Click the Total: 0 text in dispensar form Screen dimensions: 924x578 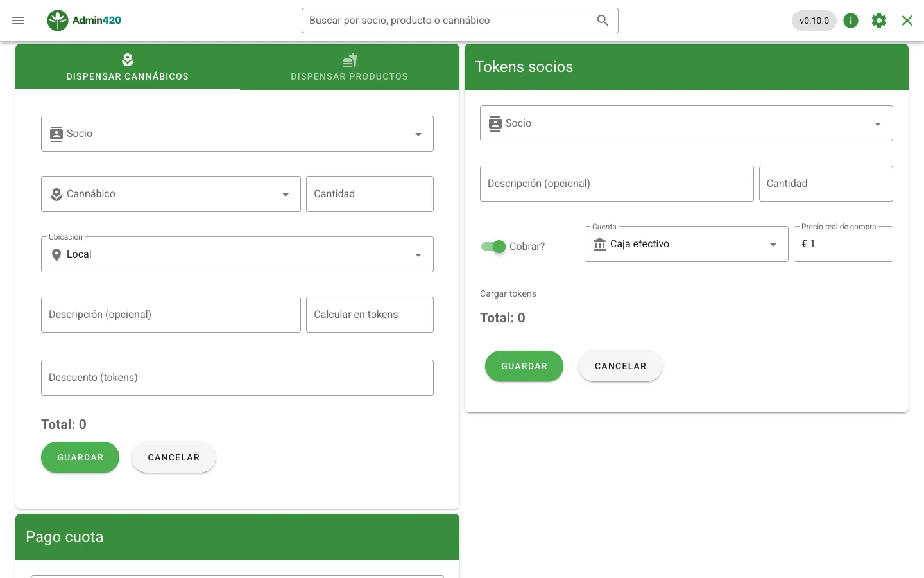pyautogui.click(x=64, y=425)
